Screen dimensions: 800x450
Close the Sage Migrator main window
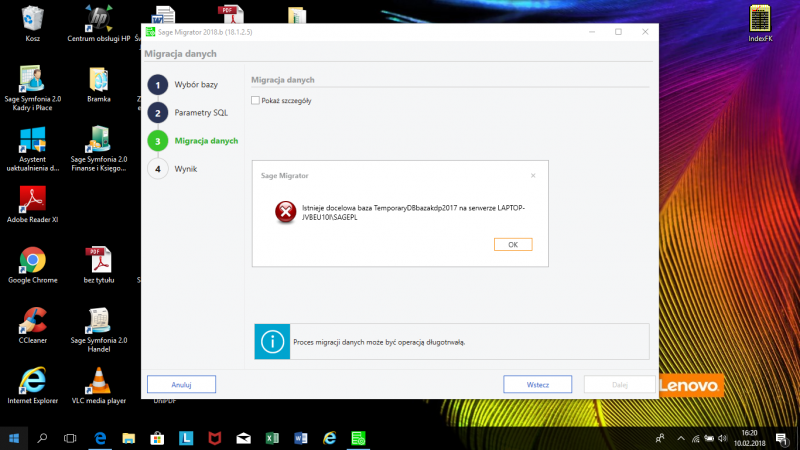point(645,32)
